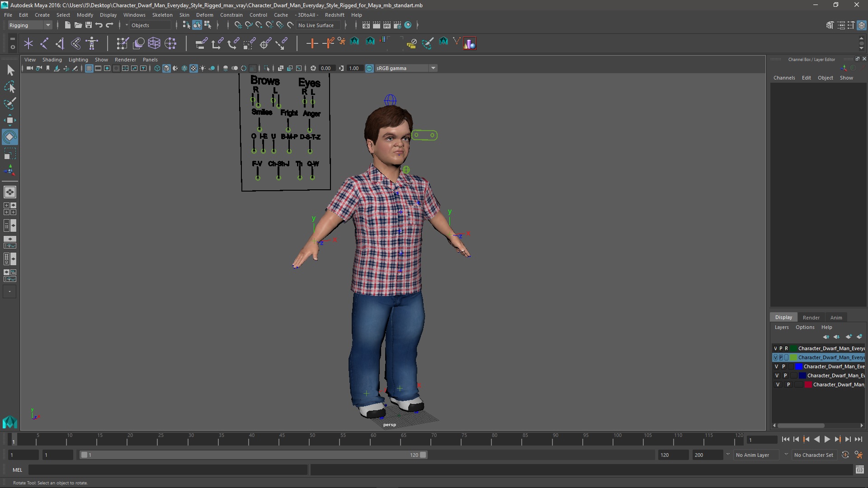The height and width of the screenshot is (488, 868).
Task: Toggle visibility of the first layer
Action: [775, 348]
